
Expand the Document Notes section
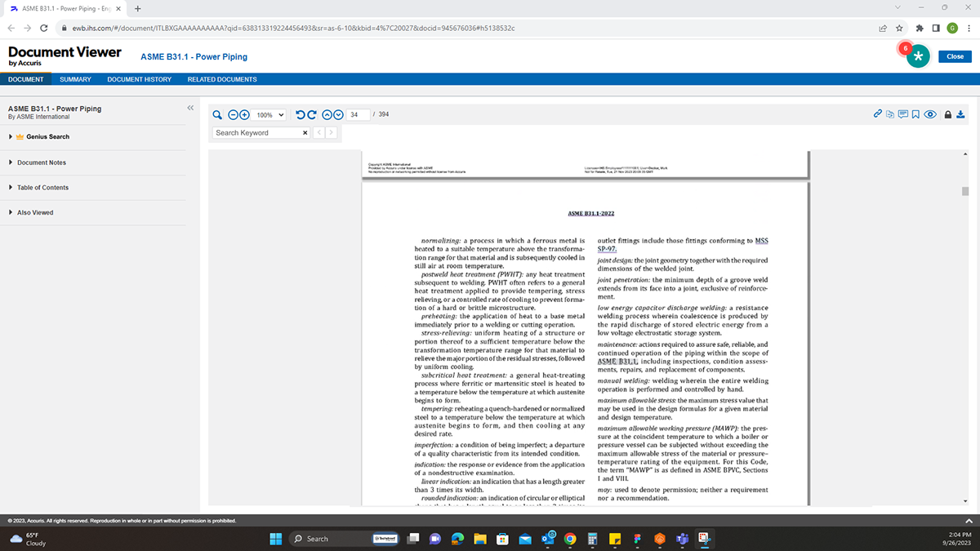(38, 162)
